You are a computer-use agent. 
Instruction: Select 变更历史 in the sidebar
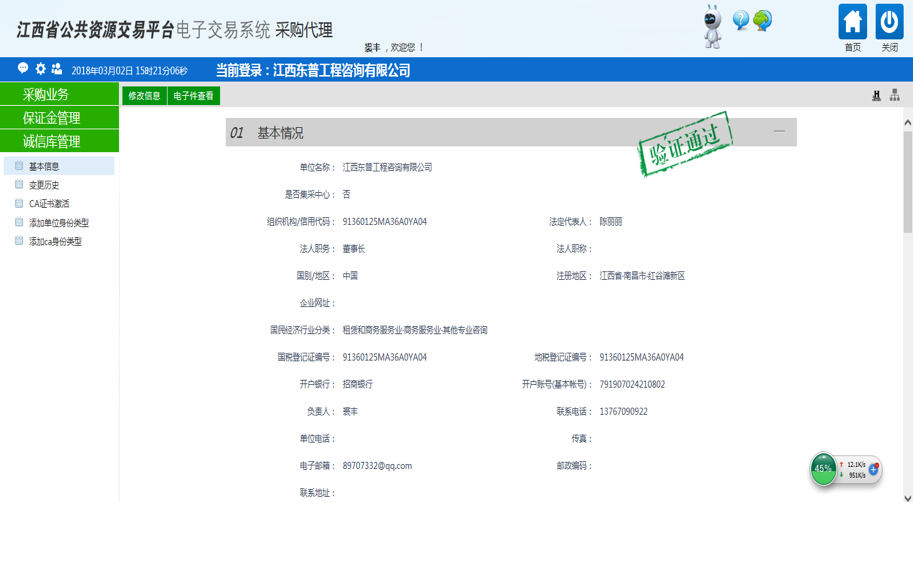pos(44,185)
